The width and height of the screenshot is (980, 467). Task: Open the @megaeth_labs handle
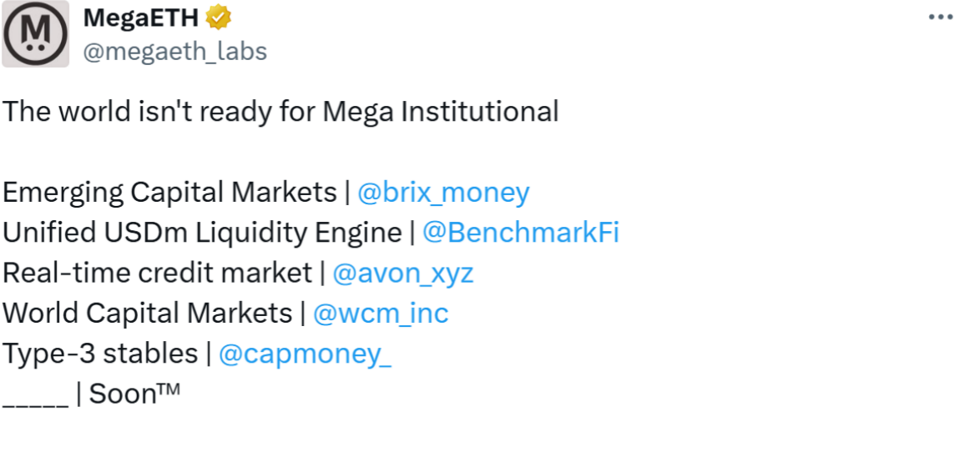tap(174, 52)
